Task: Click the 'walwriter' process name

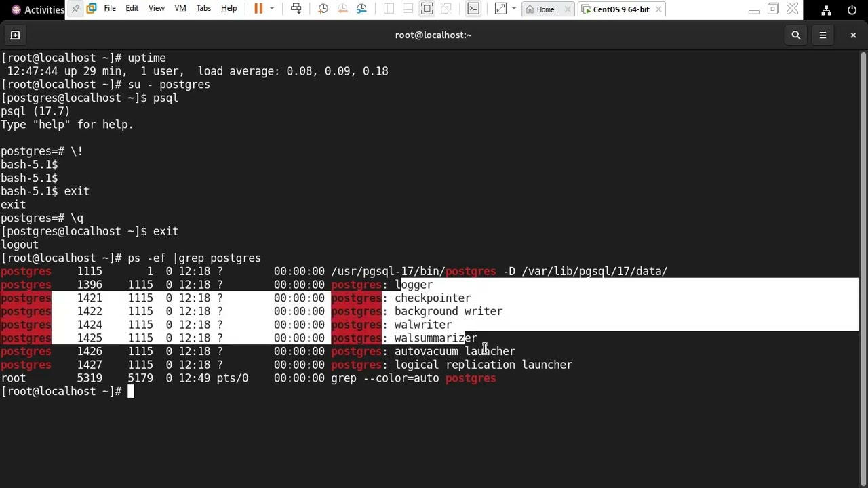Action: [423, 325]
